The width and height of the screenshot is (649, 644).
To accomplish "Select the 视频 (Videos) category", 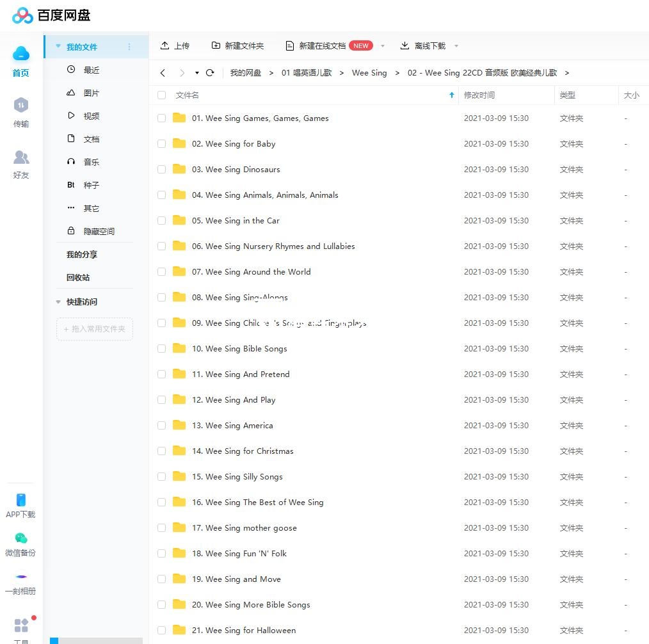I will coord(90,116).
